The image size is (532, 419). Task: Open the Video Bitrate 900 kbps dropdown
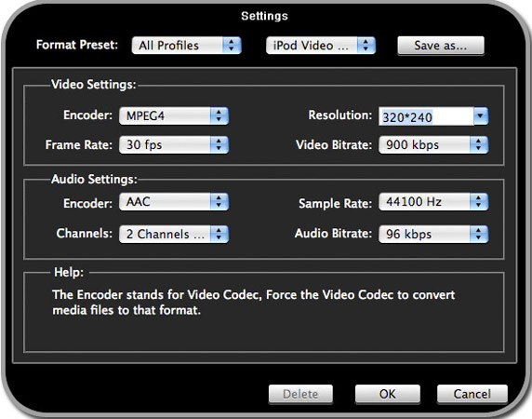(433, 144)
